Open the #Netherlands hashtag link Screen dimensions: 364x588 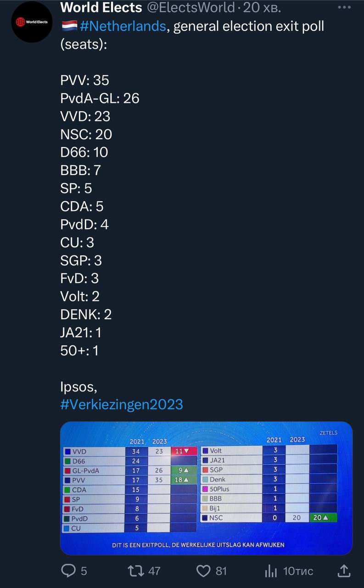(123, 26)
